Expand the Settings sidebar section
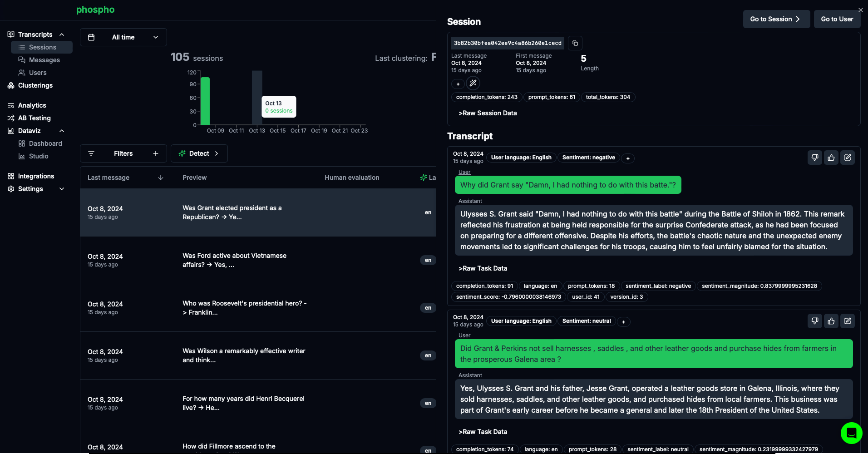Viewport: 868px width, 454px height. coord(62,189)
